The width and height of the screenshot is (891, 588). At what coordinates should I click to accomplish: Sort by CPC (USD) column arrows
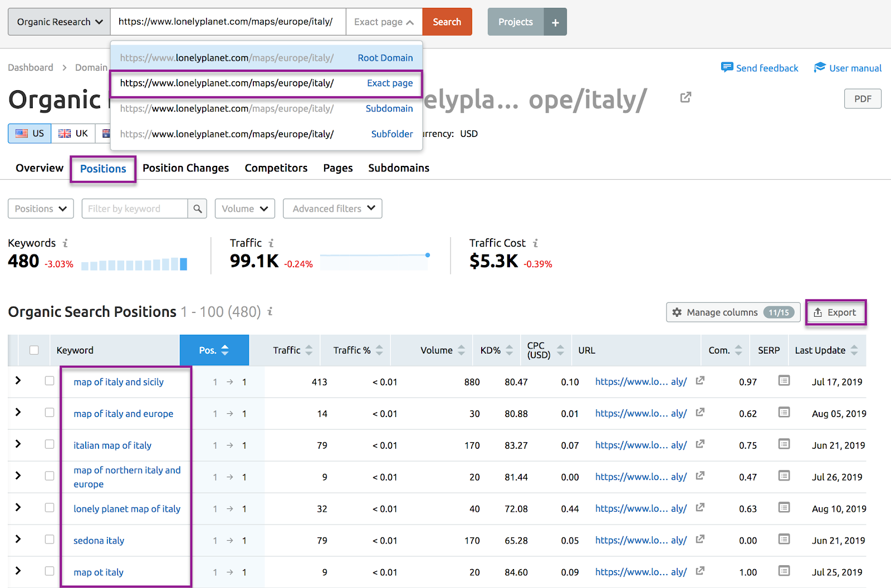pyautogui.click(x=560, y=350)
